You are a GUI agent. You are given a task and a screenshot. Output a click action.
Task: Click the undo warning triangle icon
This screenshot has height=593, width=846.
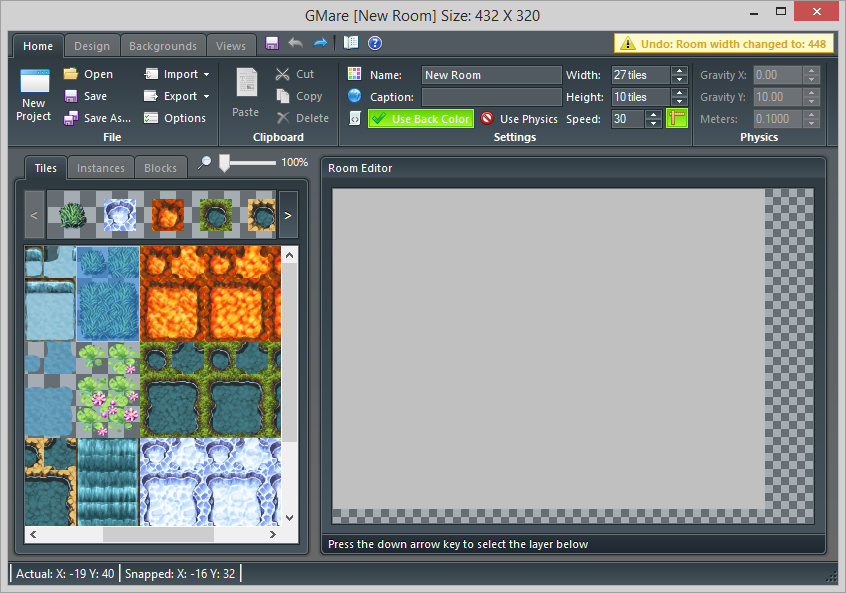[627, 44]
